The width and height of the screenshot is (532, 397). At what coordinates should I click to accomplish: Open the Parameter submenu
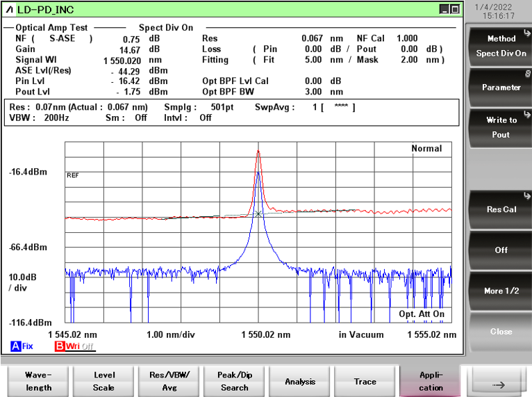[x=501, y=88]
